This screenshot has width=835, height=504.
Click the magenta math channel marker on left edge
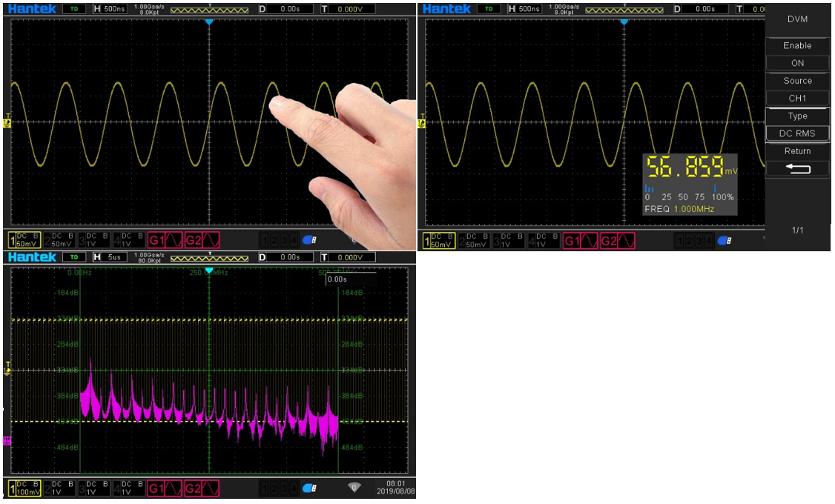click(7, 440)
